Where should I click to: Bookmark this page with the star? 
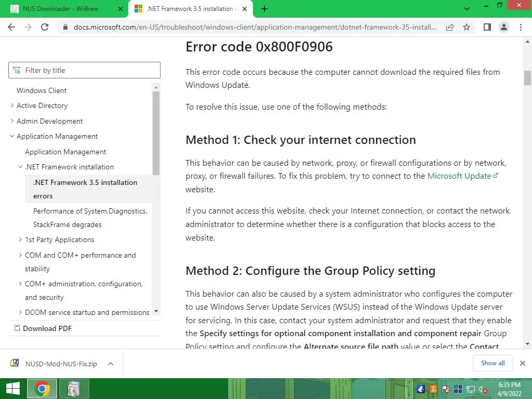pyautogui.click(x=467, y=27)
